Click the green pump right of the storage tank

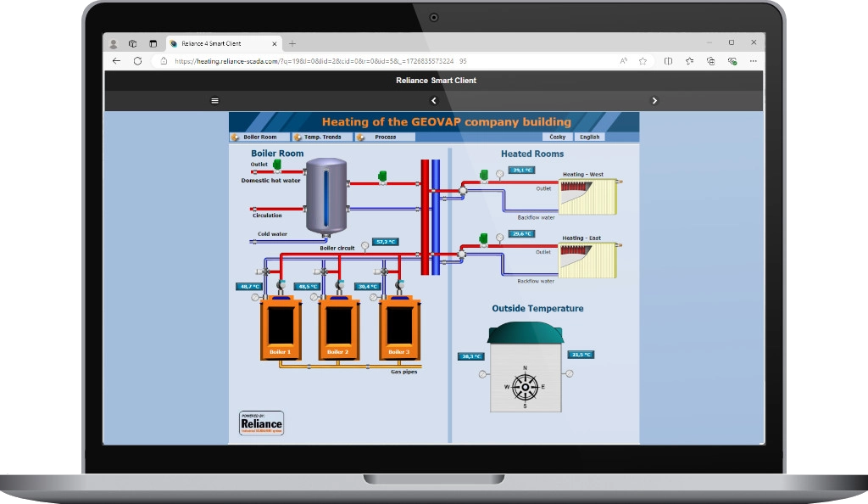[x=382, y=177]
